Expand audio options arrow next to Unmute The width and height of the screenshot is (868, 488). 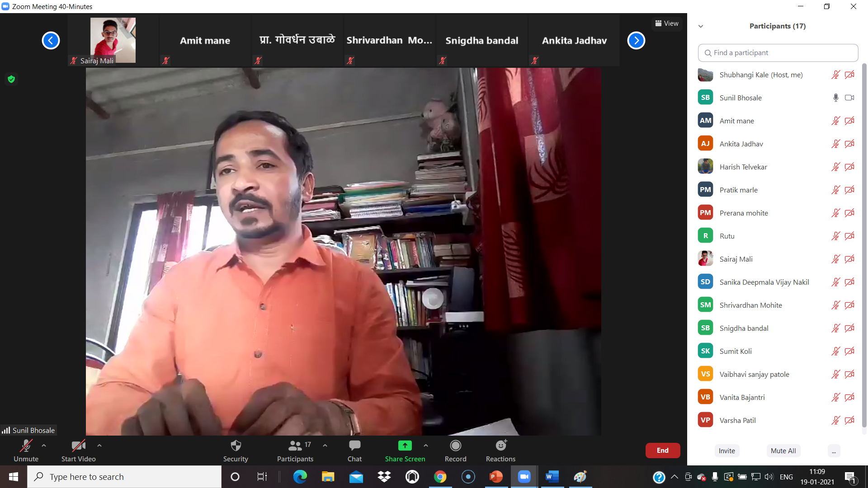point(44,446)
